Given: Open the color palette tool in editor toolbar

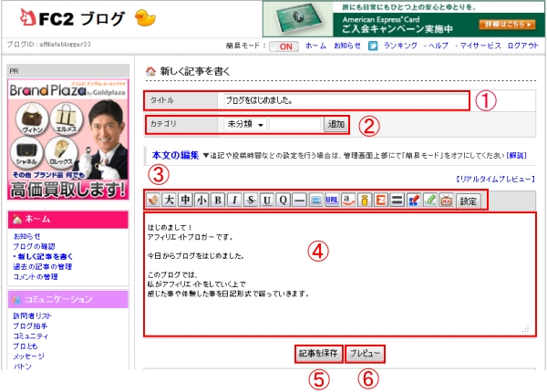Looking at the screenshot, I should (153, 201).
